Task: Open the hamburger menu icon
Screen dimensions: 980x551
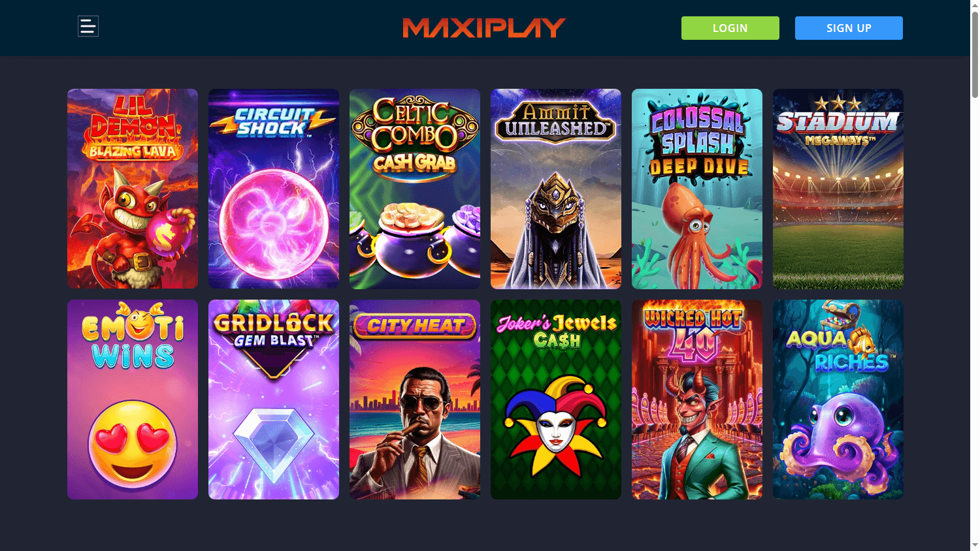Action: (88, 26)
